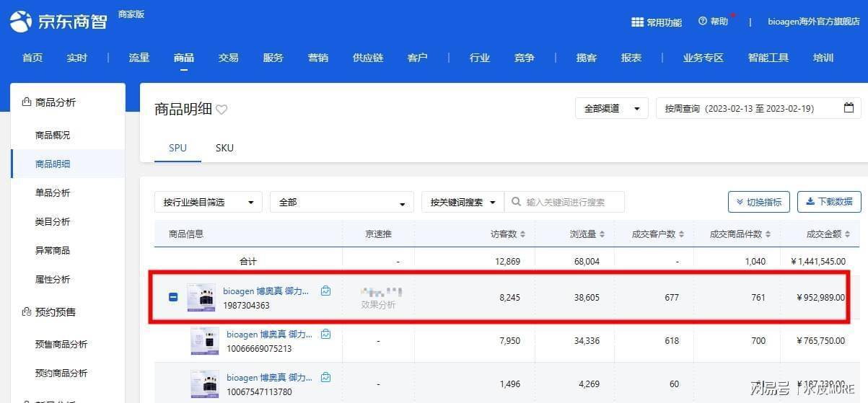
Task: Open the 实时 nav item
Action: tap(77, 58)
